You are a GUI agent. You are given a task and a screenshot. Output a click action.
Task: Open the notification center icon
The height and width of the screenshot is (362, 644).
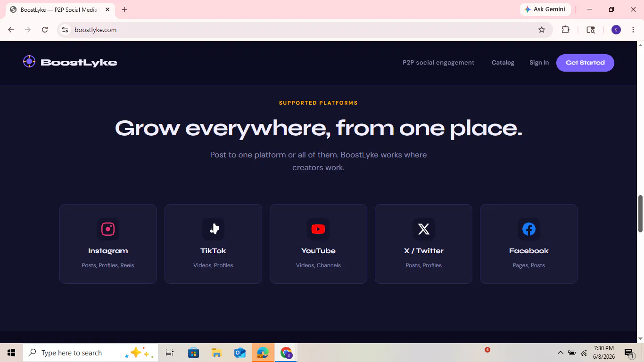click(x=628, y=353)
